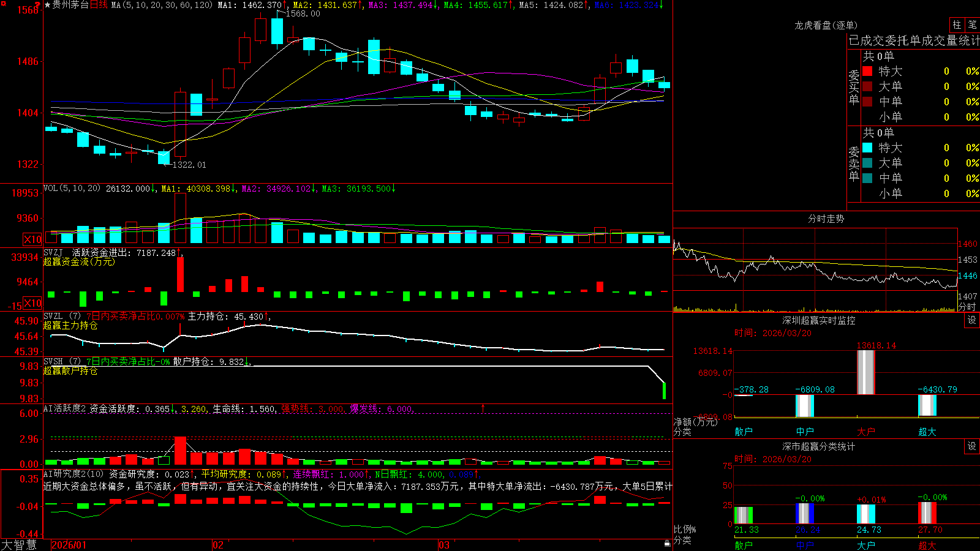Click 超大 category in 净额 chart
The width and height of the screenshot is (980, 551).
[927, 432]
